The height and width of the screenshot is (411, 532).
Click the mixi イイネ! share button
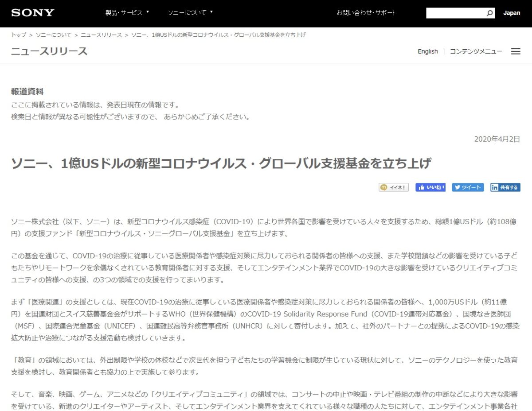coord(394,187)
